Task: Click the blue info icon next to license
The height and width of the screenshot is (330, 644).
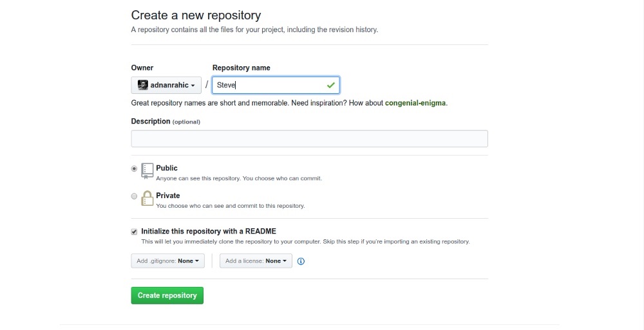Action: click(x=301, y=261)
